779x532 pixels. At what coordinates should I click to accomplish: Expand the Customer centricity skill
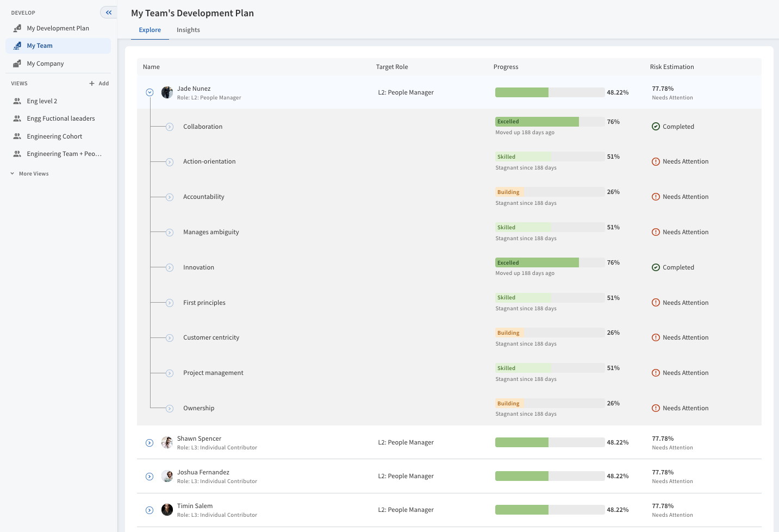(170, 338)
